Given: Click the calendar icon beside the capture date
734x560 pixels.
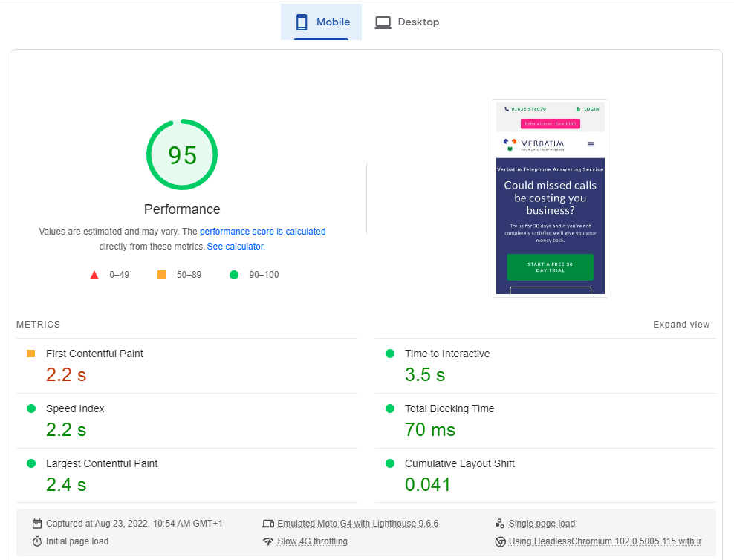Looking at the screenshot, I should (38, 523).
